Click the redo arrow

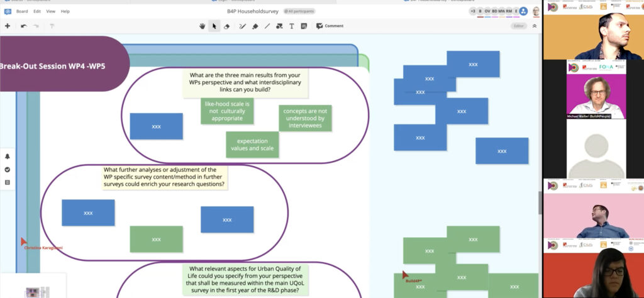point(36,26)
